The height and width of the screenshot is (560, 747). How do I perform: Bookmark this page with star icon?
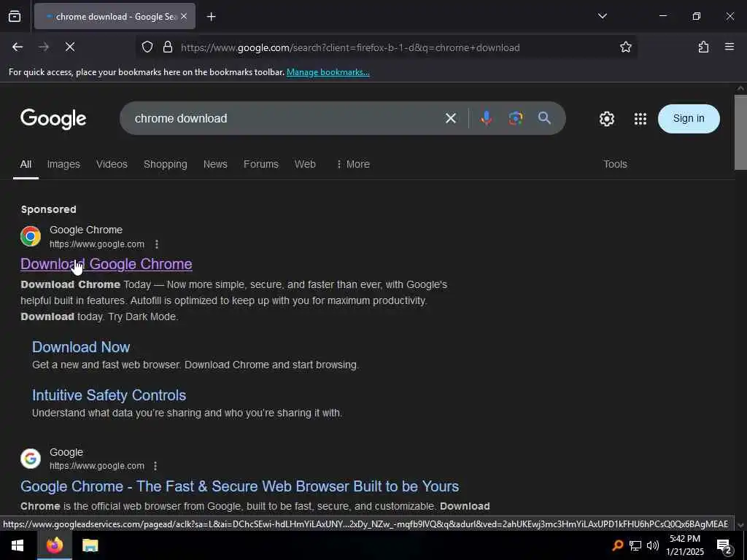625,47
